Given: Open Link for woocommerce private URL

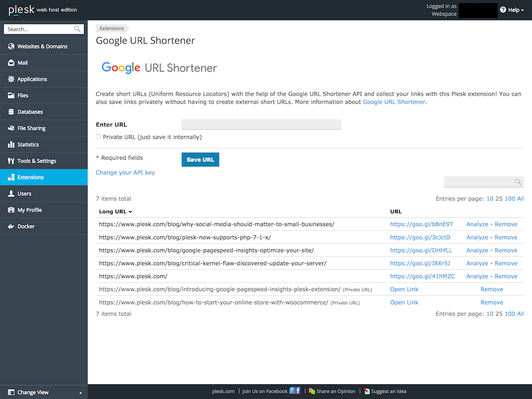Looking at the screenshot, I should click(x=404, y=302).
